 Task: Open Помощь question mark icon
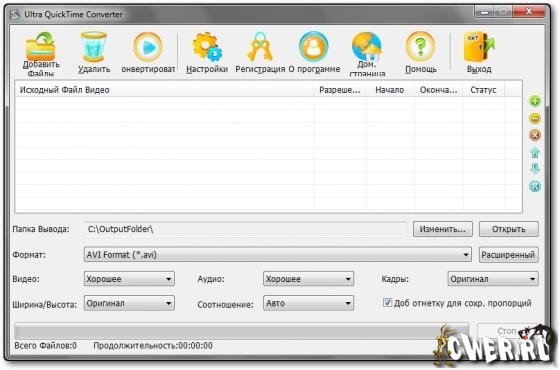(421, 47)
